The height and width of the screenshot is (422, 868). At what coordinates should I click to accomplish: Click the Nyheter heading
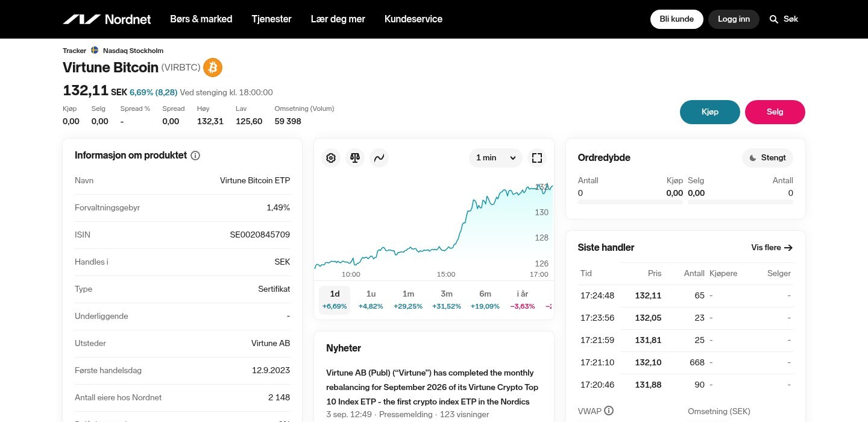click(344, 348)
